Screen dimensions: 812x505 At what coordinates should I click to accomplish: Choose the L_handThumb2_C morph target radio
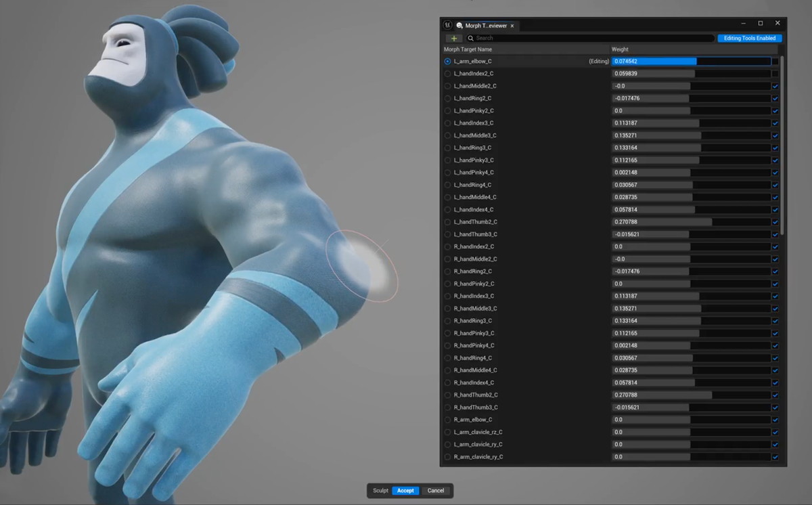click(x=447, y=222)
